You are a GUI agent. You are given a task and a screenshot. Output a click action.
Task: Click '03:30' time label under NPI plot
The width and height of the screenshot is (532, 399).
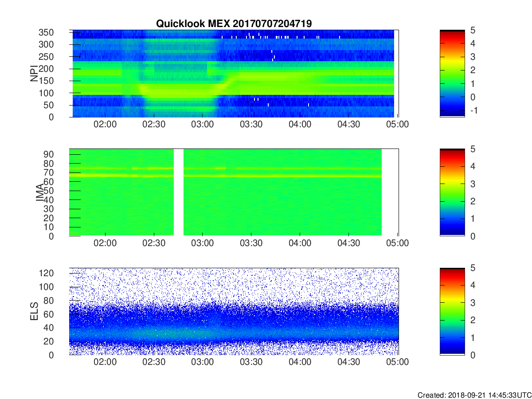251,125
